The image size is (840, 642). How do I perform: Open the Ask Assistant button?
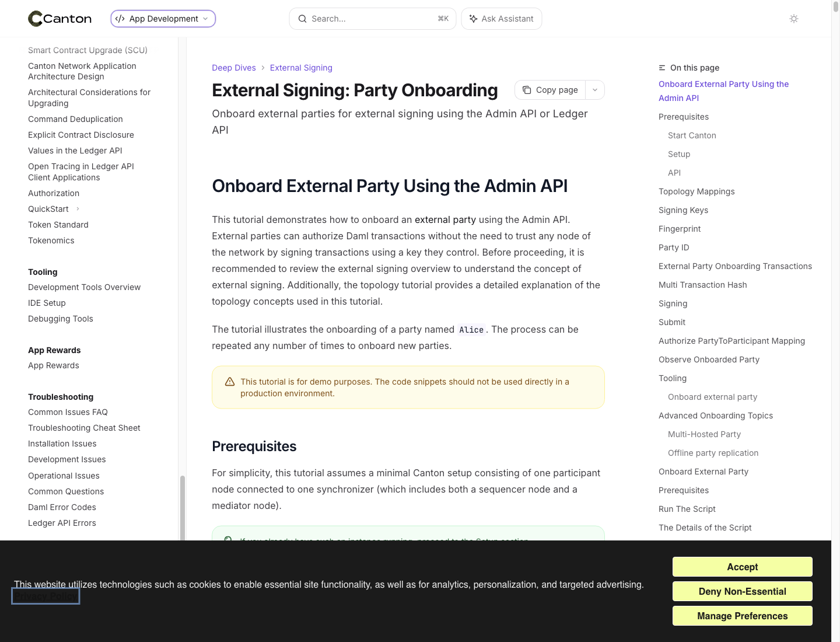coord(502,19)
